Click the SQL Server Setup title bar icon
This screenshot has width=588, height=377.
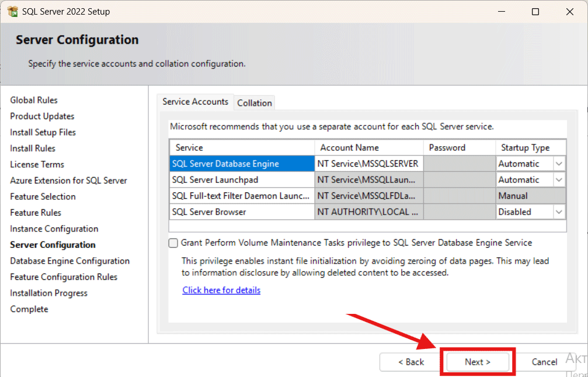(x=12, y=12)
